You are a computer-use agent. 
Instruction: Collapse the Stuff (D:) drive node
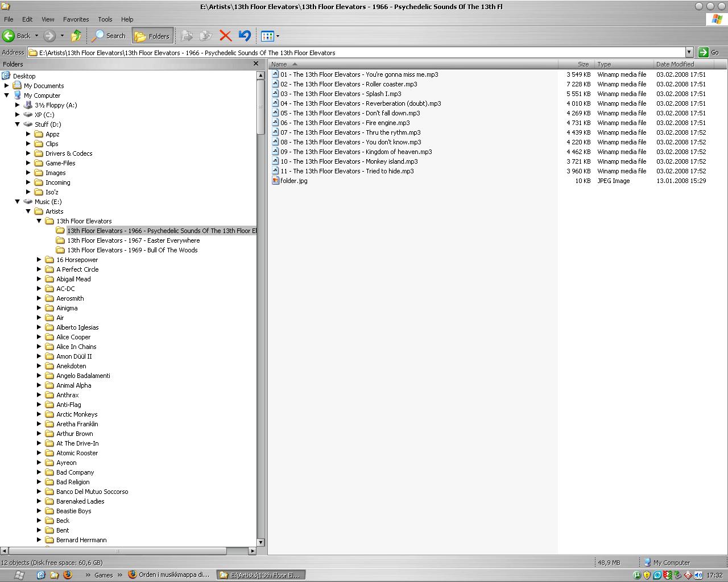(18, 124)
